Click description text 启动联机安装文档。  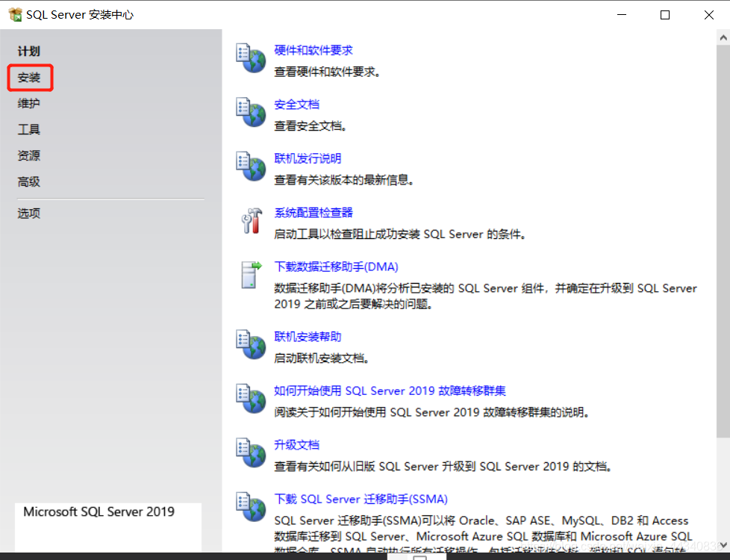pyautogui.click(x=322, y=358)
